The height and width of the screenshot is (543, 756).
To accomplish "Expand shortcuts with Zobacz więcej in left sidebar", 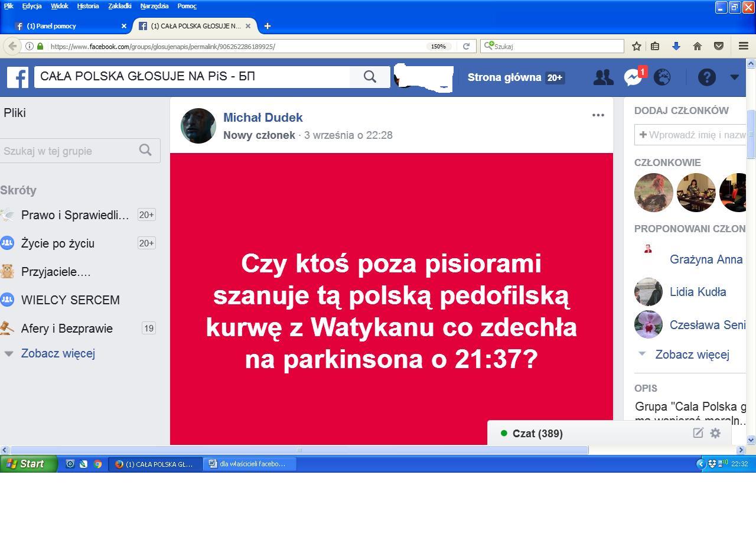I will click(58, 353).
